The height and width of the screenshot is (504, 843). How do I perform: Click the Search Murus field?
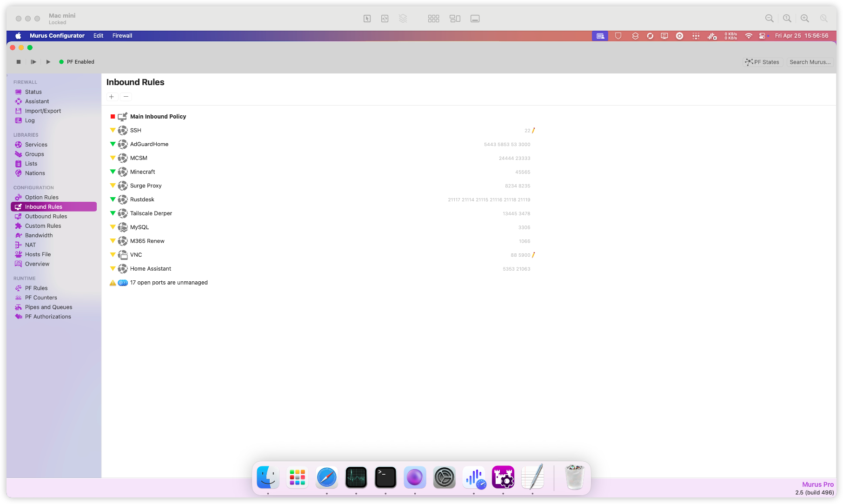810,62
